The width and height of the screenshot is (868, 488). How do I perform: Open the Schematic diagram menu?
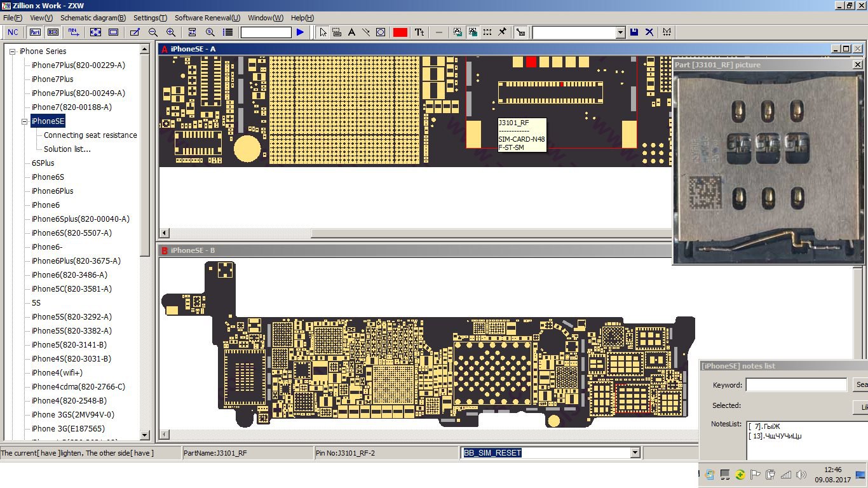[93, 18]
